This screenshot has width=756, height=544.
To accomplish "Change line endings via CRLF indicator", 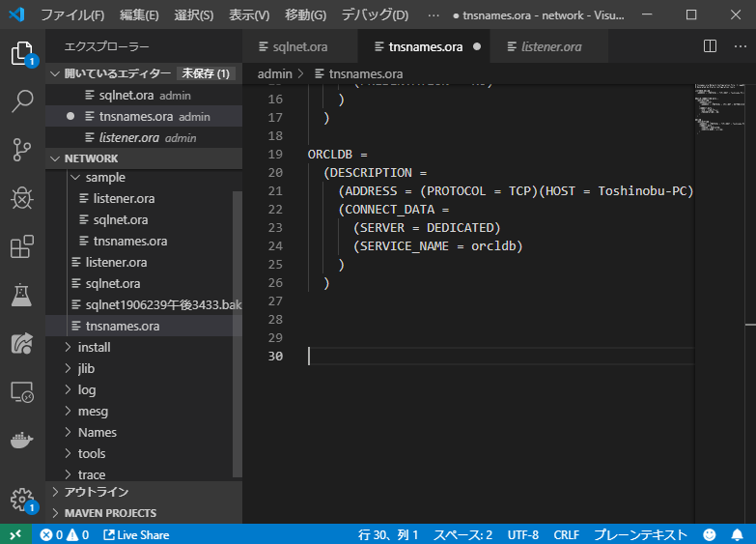I will point(567,535).
